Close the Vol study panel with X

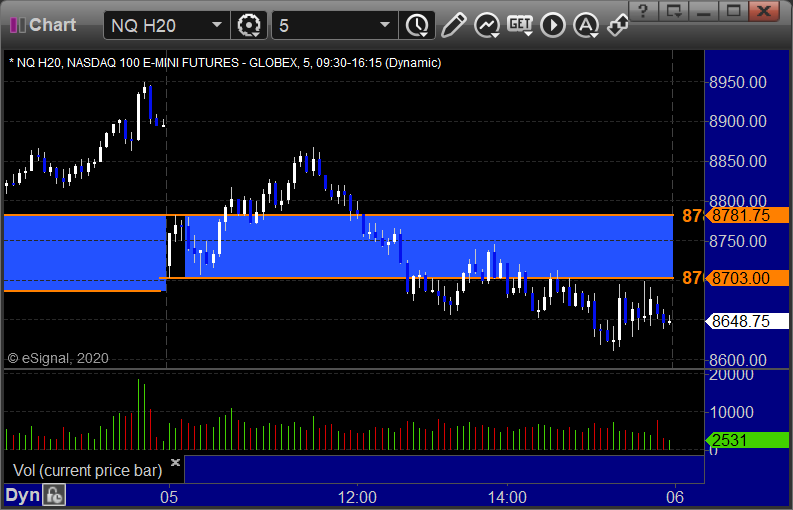(175, 462)
